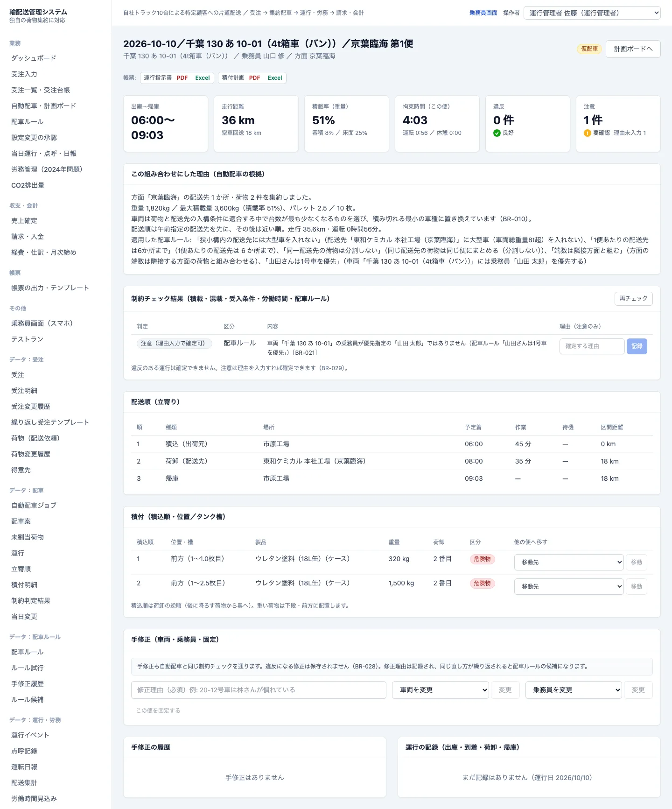Open CO2排出量 sidebar item
The height and width of the screenshot is (809, 672).
[x=28, y=185]
